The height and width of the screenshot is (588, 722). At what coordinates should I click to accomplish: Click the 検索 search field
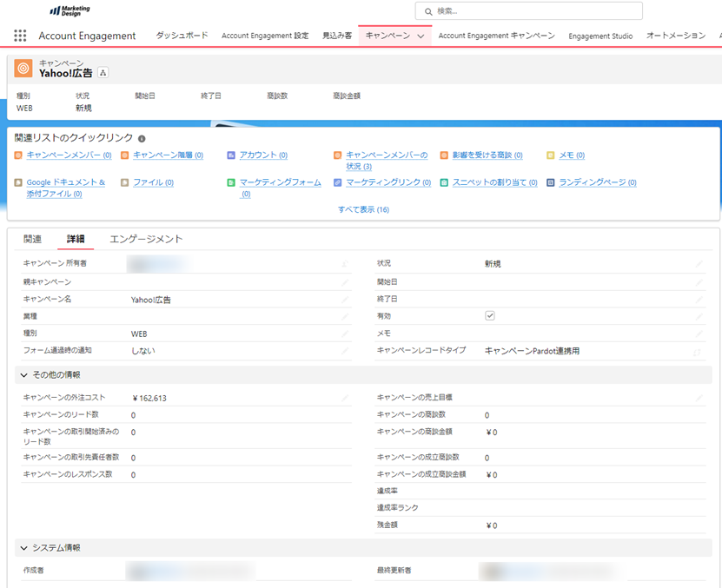[x=528, y=11]
